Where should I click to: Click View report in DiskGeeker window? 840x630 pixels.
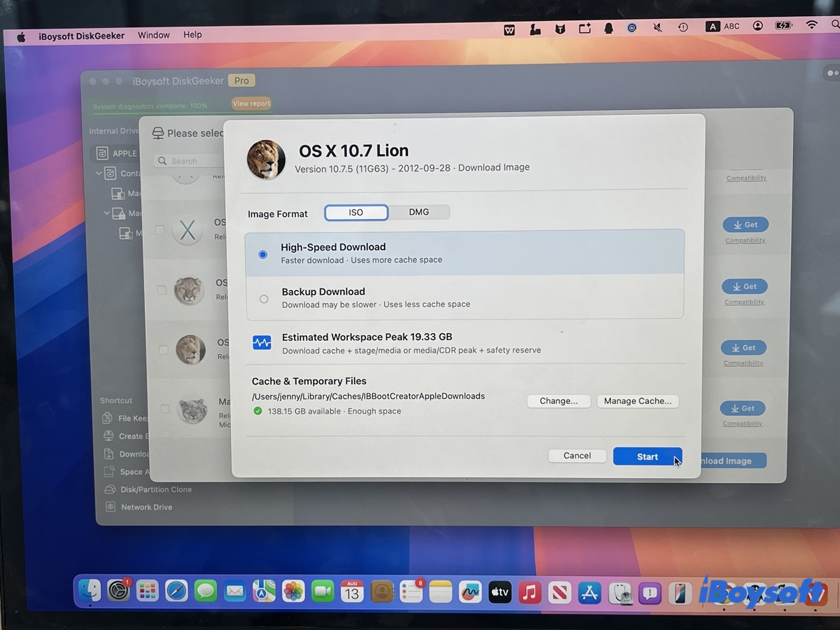click(251, 104)
